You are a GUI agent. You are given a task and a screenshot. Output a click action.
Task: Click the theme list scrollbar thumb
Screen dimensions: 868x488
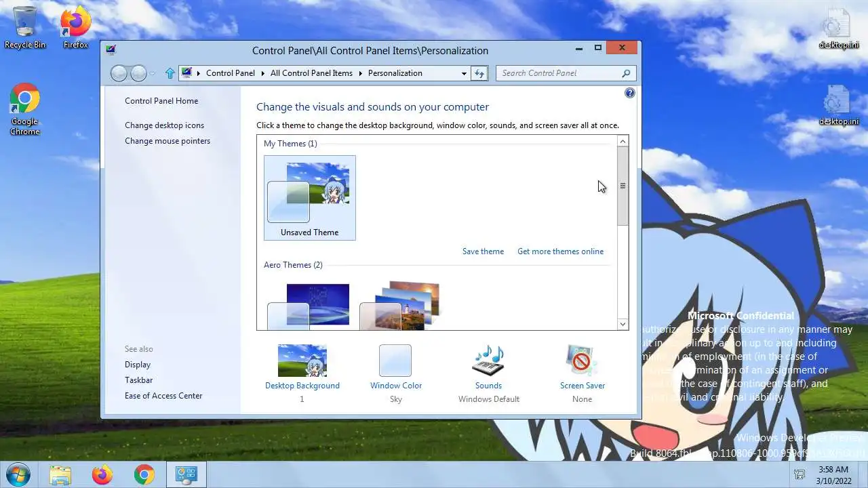point(623,186)
